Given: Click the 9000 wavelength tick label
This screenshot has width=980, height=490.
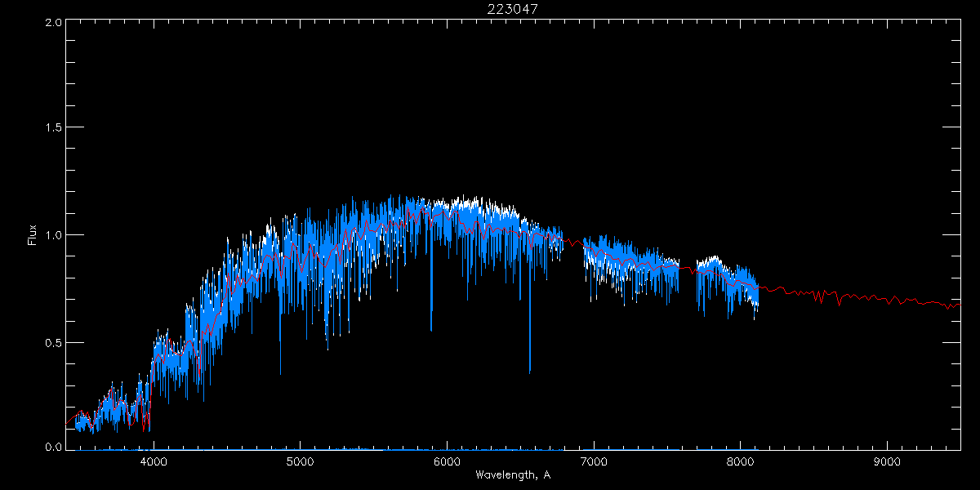Looking at the screenshot, I should click(x=888, y=461).
